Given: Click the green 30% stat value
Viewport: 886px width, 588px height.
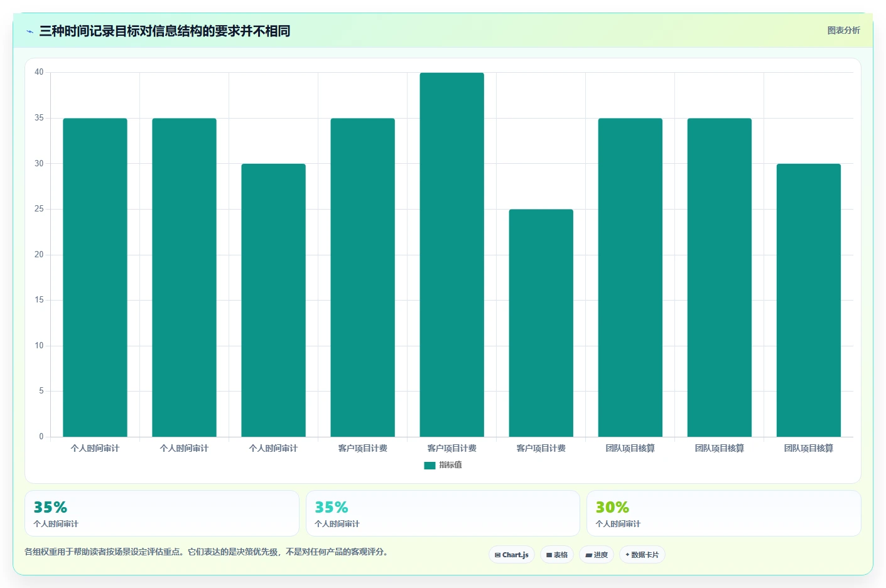Looking at the screenshot, I should coord(612,507).
